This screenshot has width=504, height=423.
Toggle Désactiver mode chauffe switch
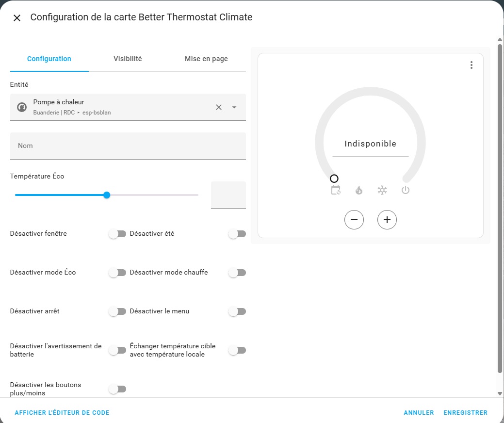click(x=237, y=273)
